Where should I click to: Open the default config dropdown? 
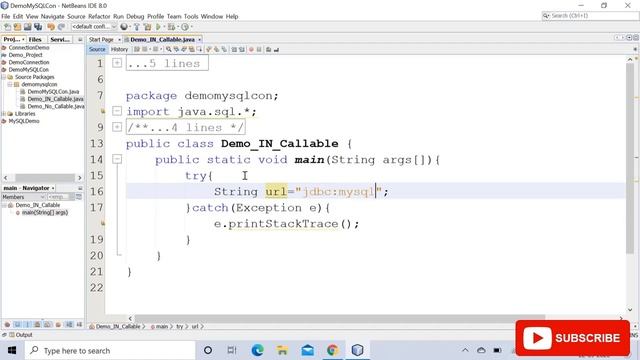pyautogui.click(x=94, y=27)
